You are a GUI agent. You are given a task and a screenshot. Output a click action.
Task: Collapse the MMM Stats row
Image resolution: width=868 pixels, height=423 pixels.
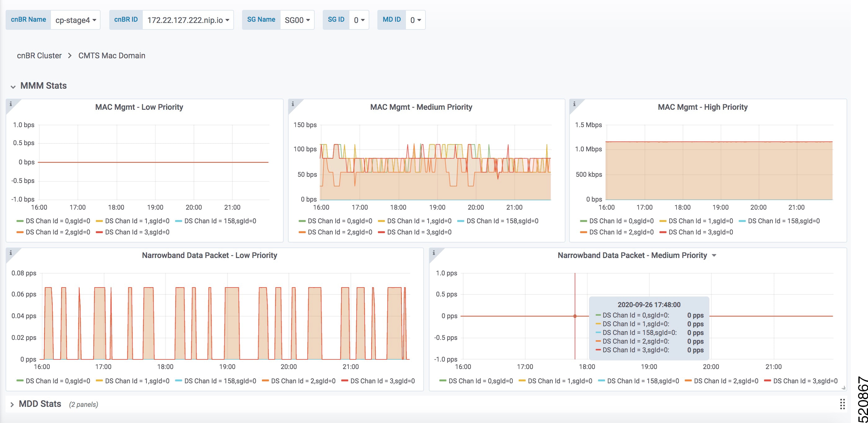coord(38,86)
